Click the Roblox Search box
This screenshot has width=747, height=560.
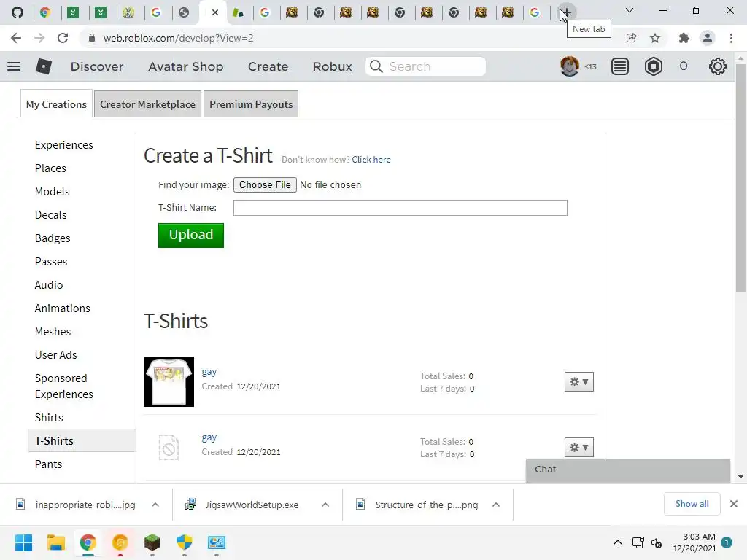click(425, 66)
